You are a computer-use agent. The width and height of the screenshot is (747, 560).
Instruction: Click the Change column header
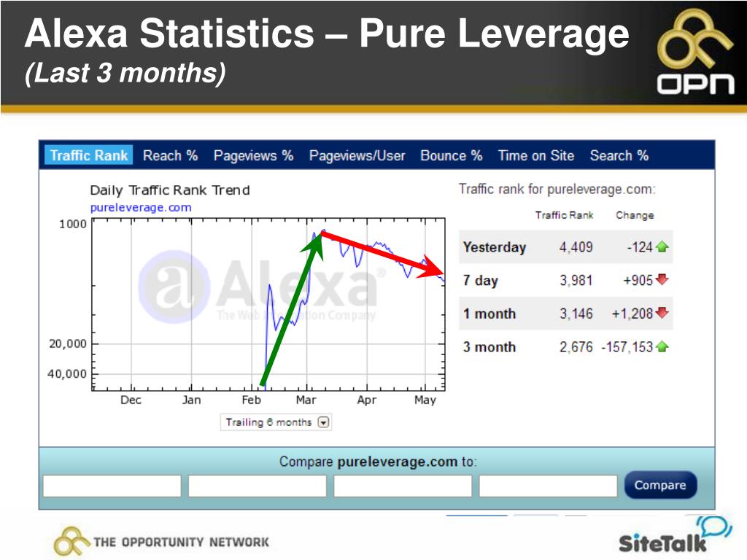click(x=635, y=215)
